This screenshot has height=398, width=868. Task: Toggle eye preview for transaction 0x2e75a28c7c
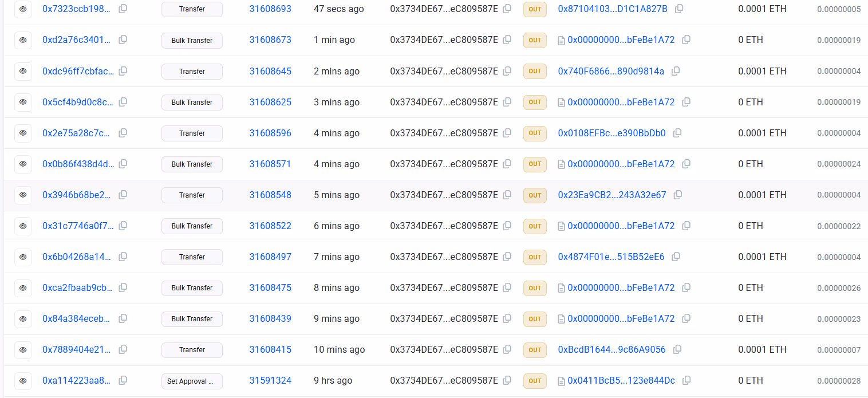pyautogui.click(x=23, y=133)
